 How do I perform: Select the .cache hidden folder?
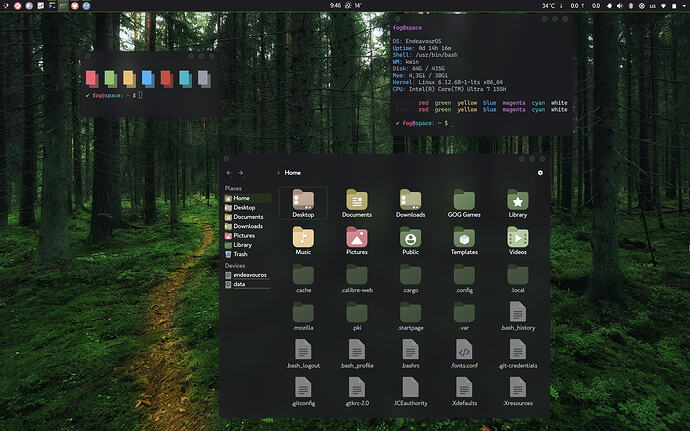pos(303,279)
